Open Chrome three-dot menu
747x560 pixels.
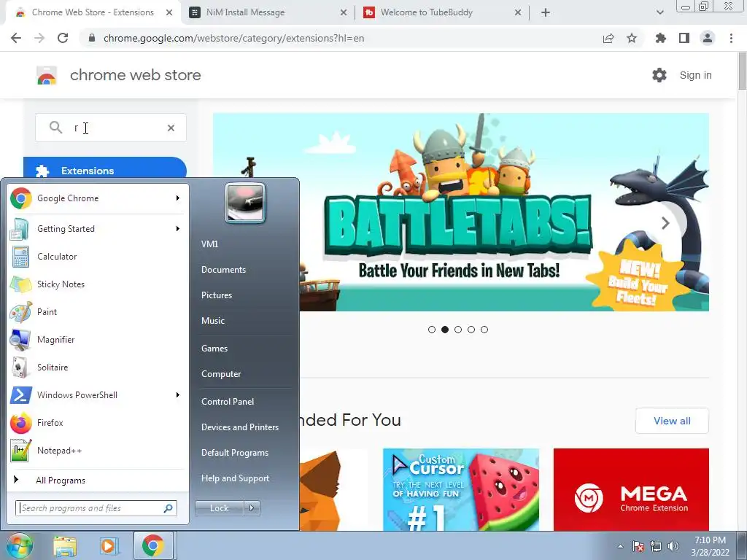(731, 38)
